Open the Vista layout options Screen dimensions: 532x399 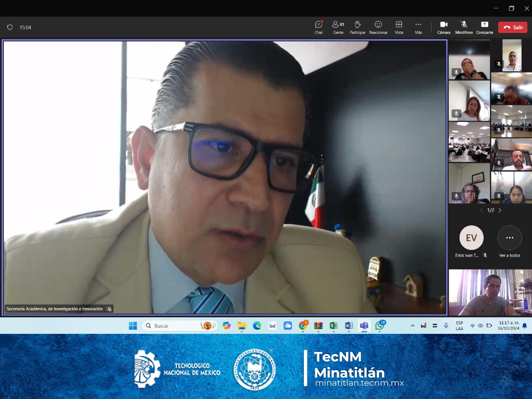(x=399, y=27)
